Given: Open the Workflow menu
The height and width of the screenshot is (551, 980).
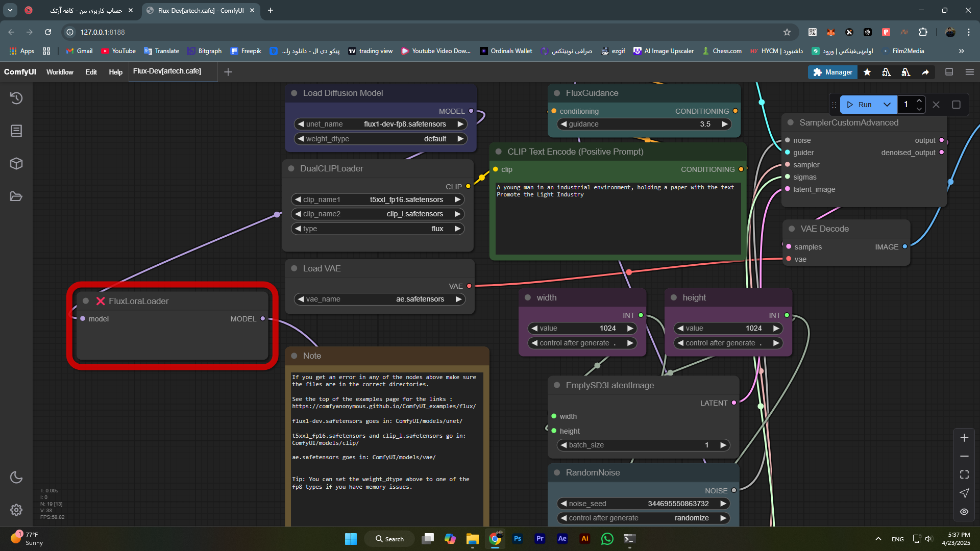Looking at the screenshot, I should pyautogui.click(x=60, y=72).
